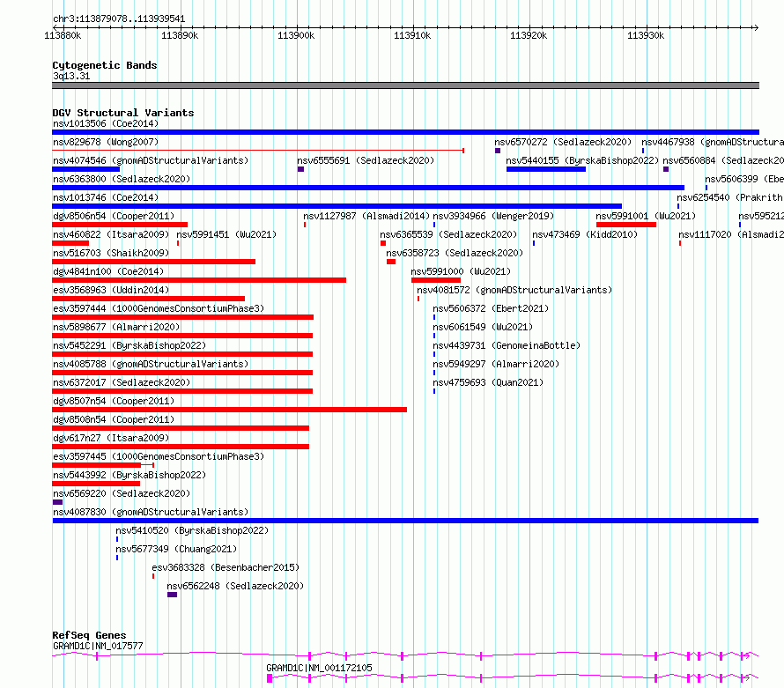This screenshot has width=784, height=688.
Task: Open nsv6562248 (Sedlazeck2020) label
Action: pyautogui.click(x=235, y=586)
